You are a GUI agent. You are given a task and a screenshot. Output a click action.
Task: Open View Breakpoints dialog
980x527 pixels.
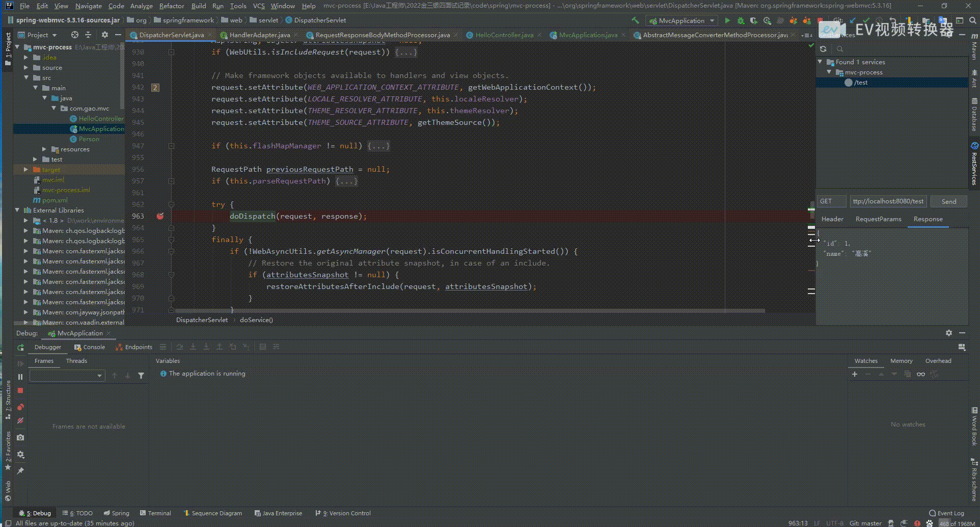(x=20, y=407)
